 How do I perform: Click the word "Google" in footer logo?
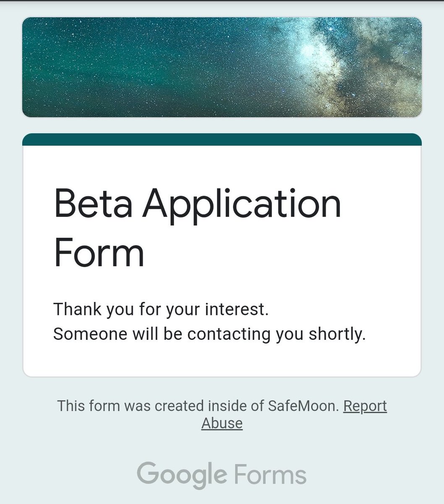(181, 475)
